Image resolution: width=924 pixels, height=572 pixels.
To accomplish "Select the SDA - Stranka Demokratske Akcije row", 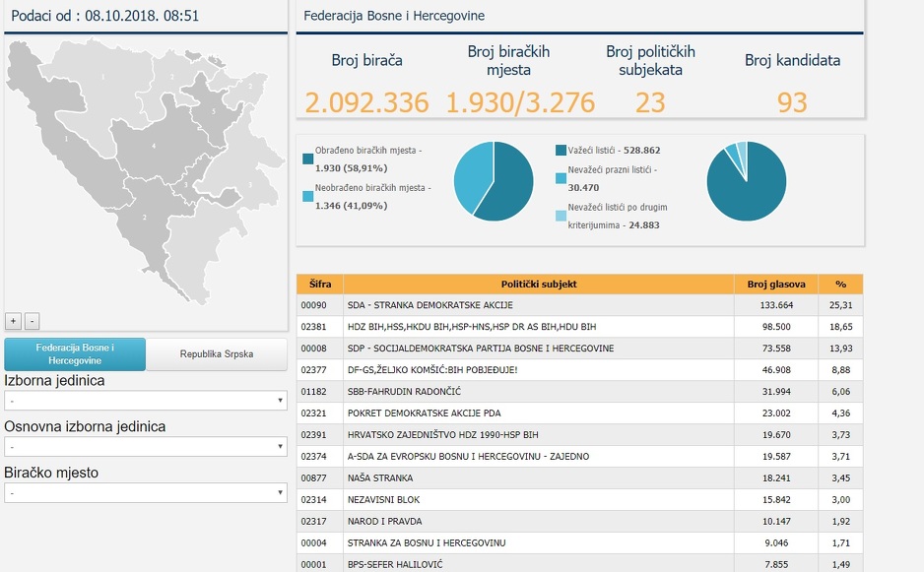I will click(539, 305).
